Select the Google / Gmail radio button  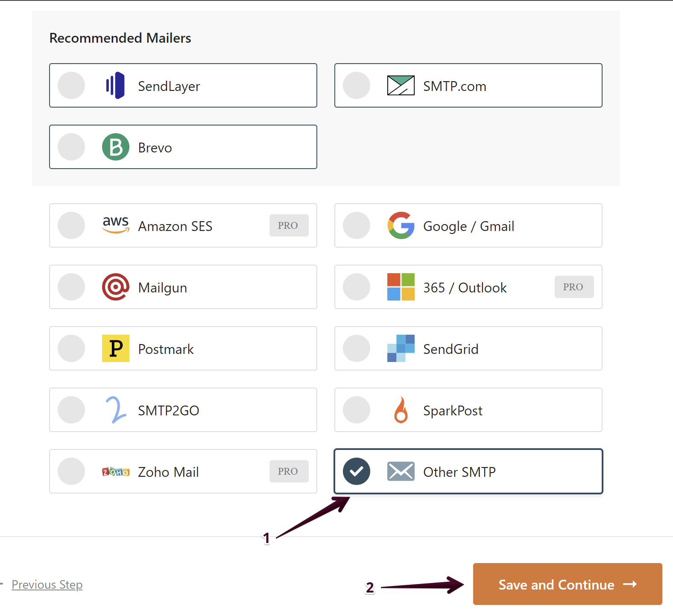point(357,225)
